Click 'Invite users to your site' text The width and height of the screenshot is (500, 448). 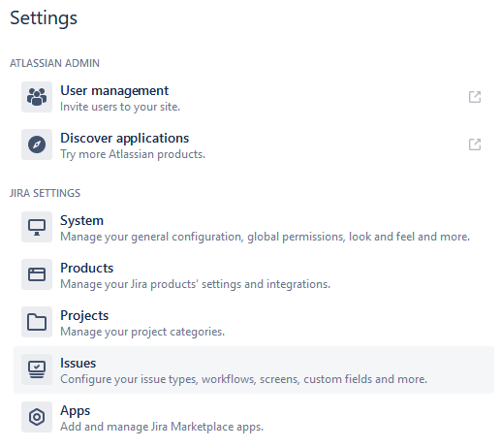pos(120,107)
